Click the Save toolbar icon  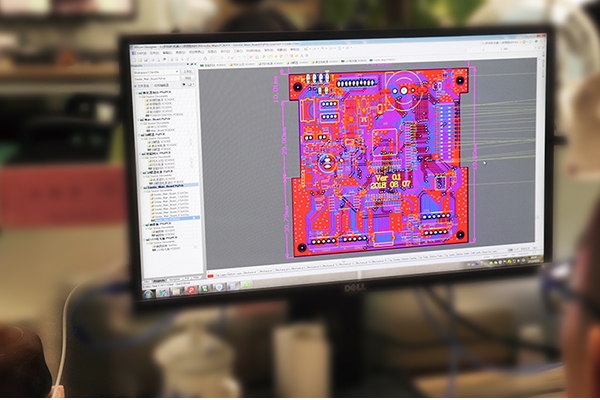146,60
